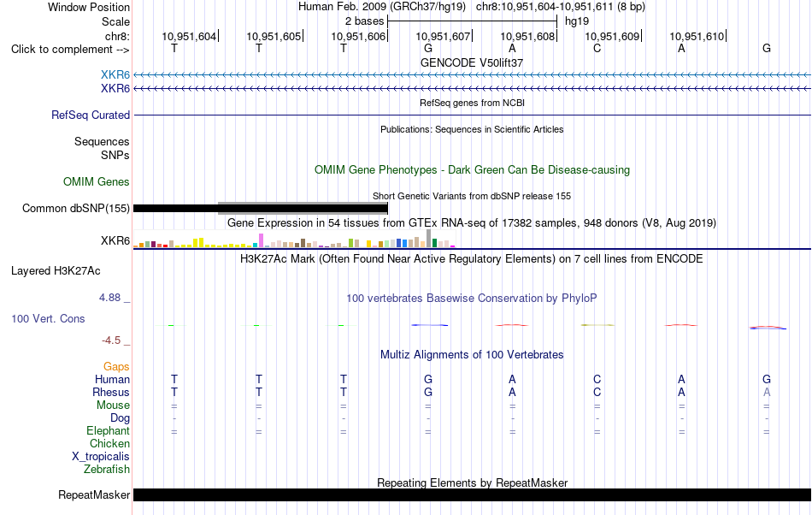Click the Dog alignment row label
This screenshot has height=515, width=812.
click(x=120, y=417)
